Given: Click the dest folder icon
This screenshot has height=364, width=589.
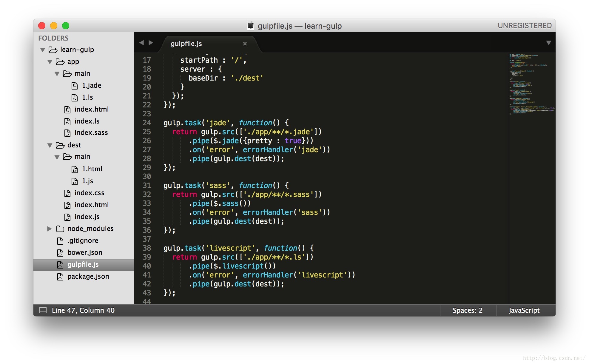Looking at the screenshot, I should pyautogui.click(x=60, y=145).
